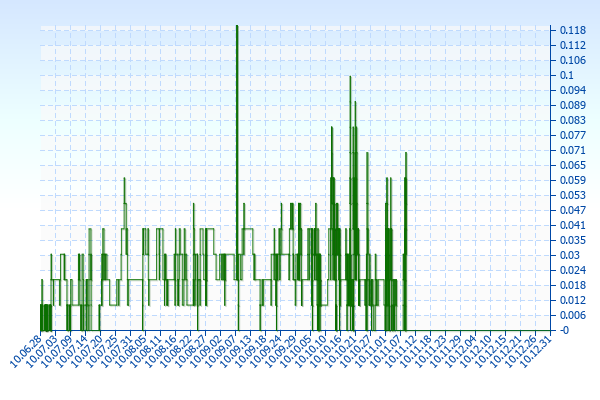Click the 0.094 axis label
600x400 pixels.
(573, 90)
